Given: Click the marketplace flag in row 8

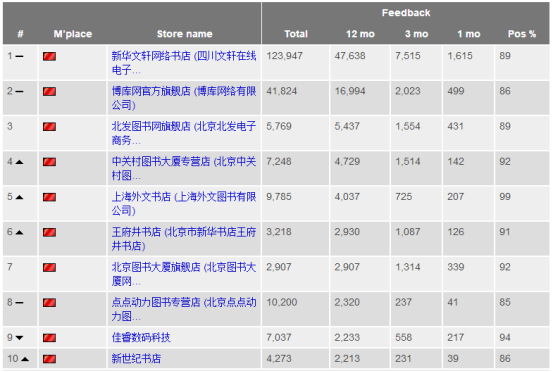Looking at the screenshot, I should pyautogui.click(x=49, y=303).
